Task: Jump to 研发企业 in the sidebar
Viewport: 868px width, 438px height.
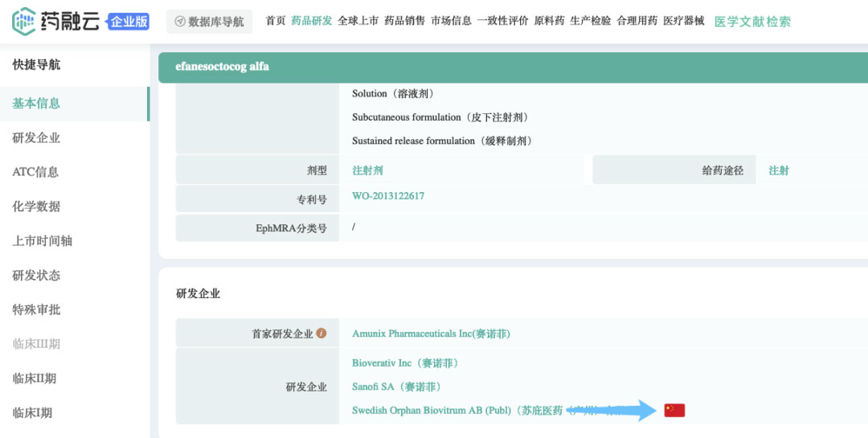Action: (x=36, y=137)
